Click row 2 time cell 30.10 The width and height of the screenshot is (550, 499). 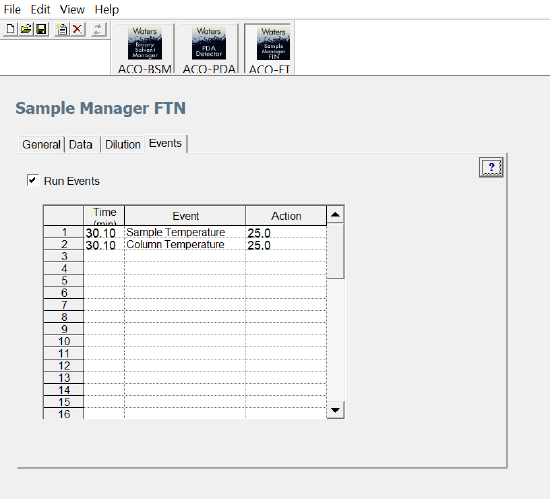104,245
